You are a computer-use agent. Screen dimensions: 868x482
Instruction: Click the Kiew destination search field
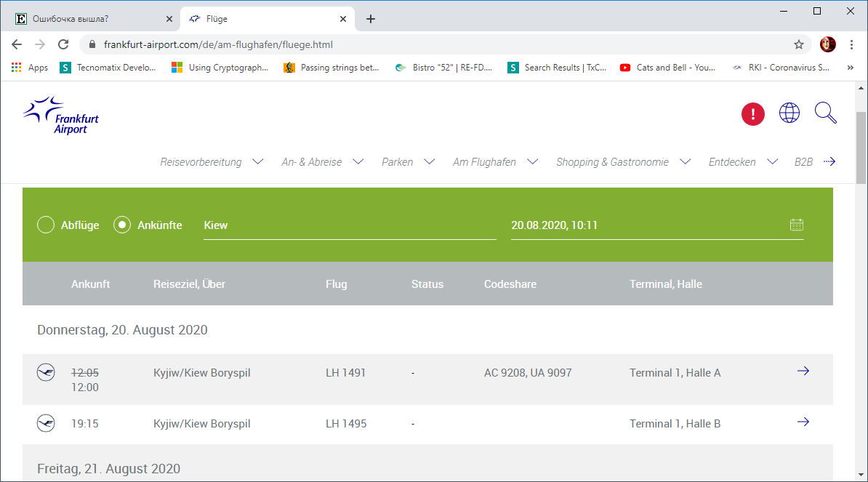click(x=349, y=225)
